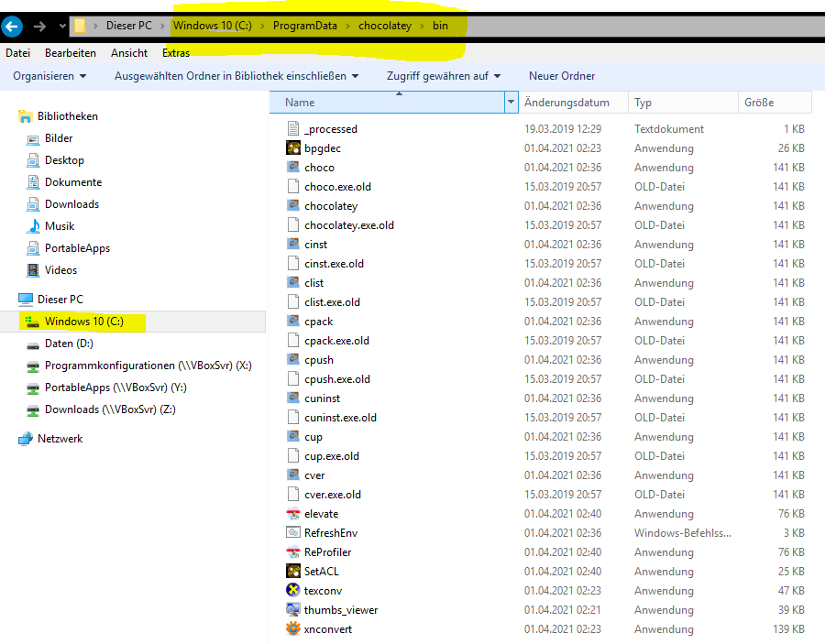Open chevron after ProgramData breadcrumb
The height and width of the screenshot is (644, 825).
[347, 26]
